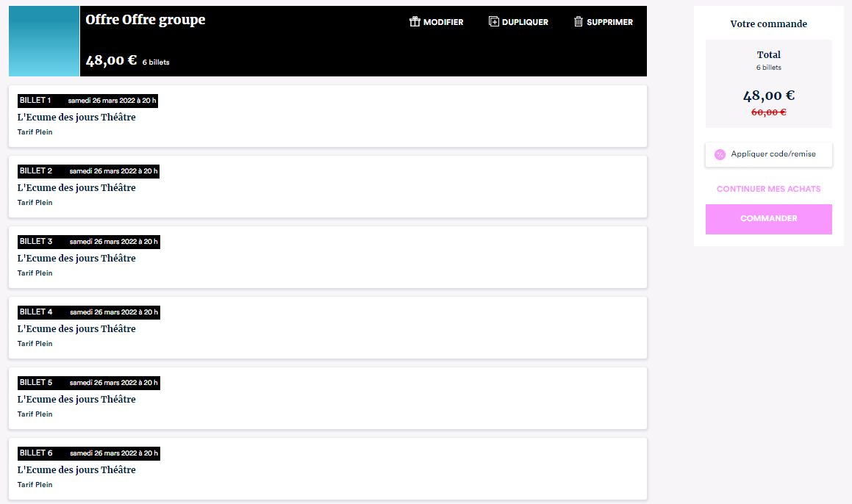Viewport: 852px width, 504px height.
Task: Click Tarif Plein on Billet 6
Action: point(35,485)
